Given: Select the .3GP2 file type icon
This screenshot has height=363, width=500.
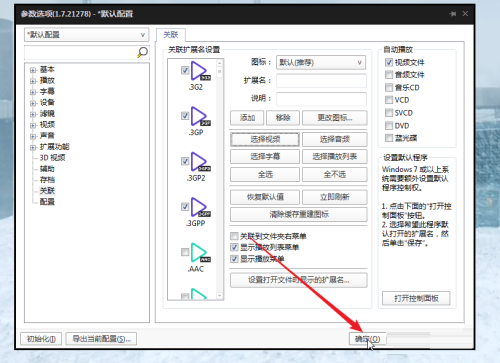Looking at the screenshot, I should pyautogui.click(x=200, y=161).
